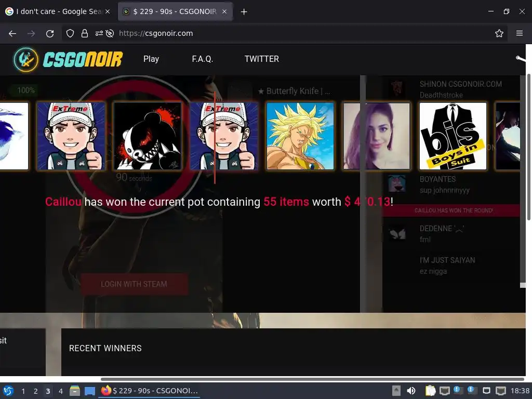
Task: Click the BOYANTES chat username
Action: (437, 179)
